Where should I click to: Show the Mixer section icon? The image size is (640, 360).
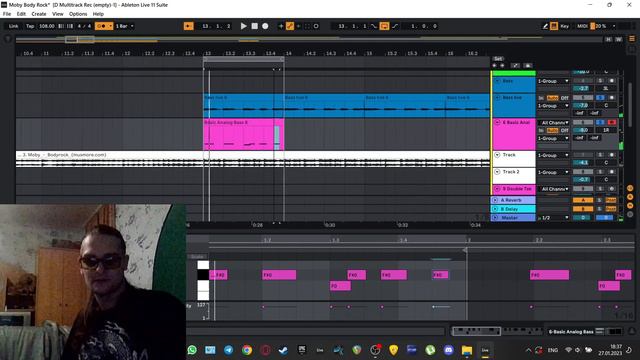630,205
